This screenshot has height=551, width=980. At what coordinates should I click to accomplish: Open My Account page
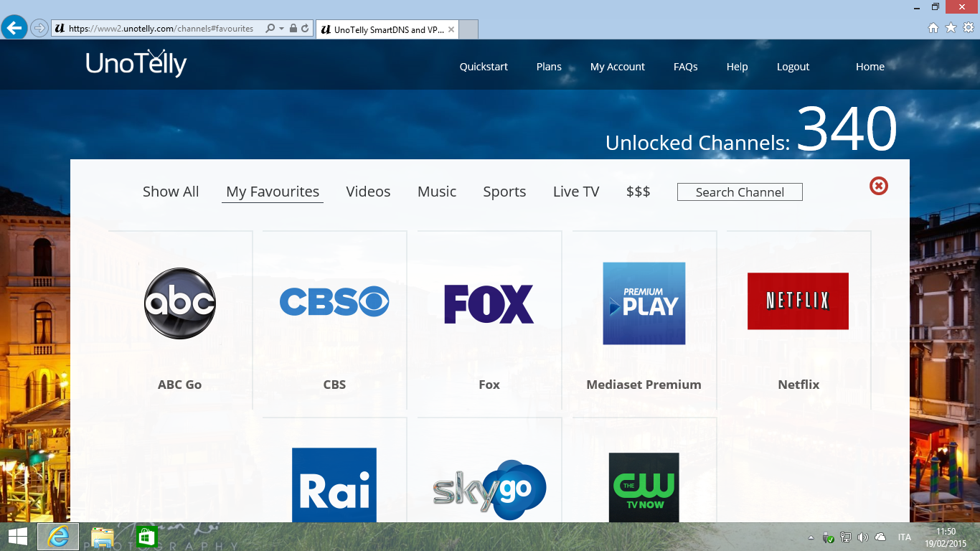pos(618,67)
